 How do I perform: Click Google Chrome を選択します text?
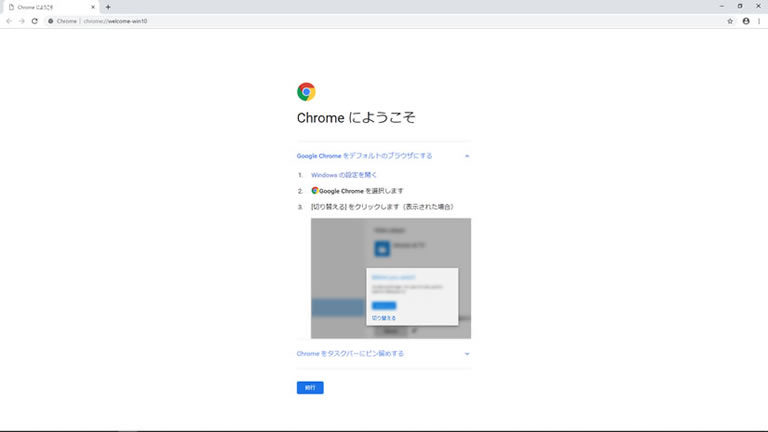pos(361,191)
